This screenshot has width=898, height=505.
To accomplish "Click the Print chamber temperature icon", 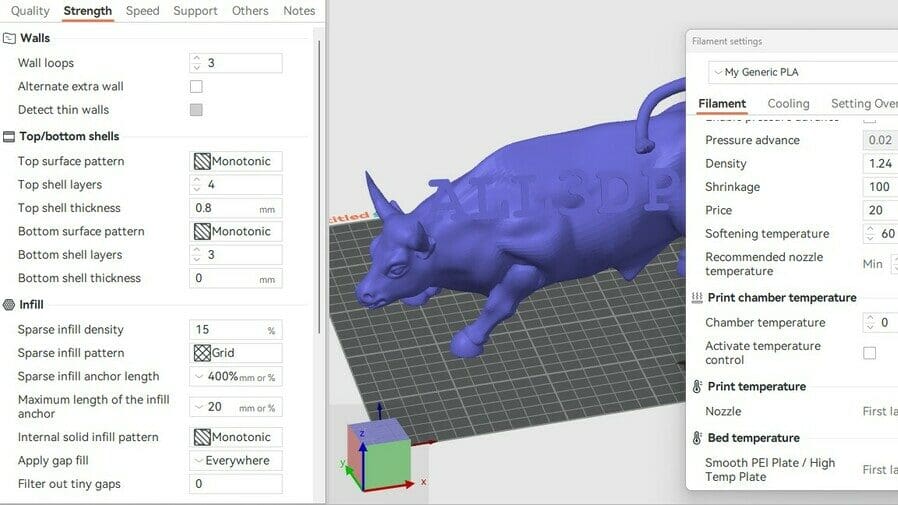I will coord(697,298).
